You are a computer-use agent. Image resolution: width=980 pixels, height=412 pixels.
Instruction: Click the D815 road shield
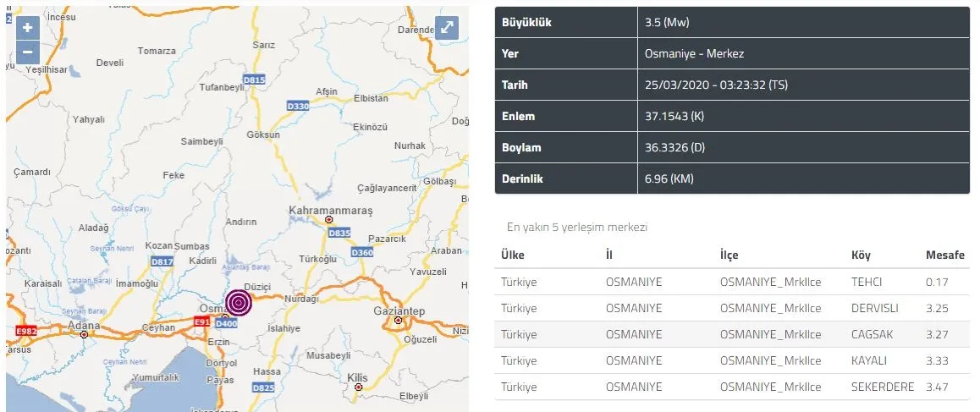(254, 80)
